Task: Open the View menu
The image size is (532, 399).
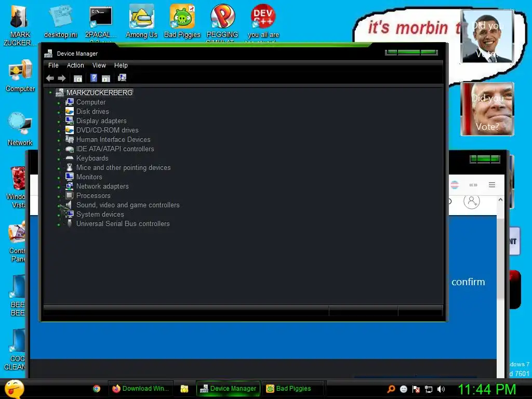Action: (x=99, y=65)
